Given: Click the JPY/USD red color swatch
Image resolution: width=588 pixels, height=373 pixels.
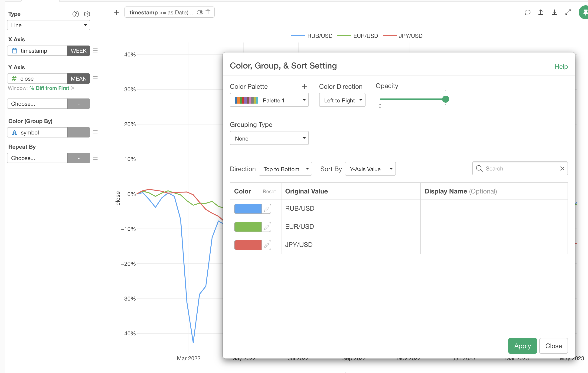Looking at the screenshot, I should click(248, 245).
